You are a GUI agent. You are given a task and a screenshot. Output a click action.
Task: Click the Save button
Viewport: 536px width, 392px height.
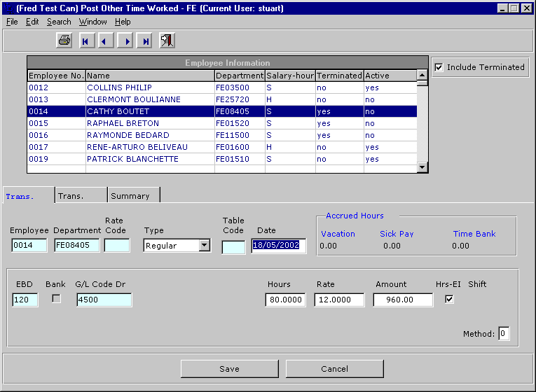(x=229, y=369)
